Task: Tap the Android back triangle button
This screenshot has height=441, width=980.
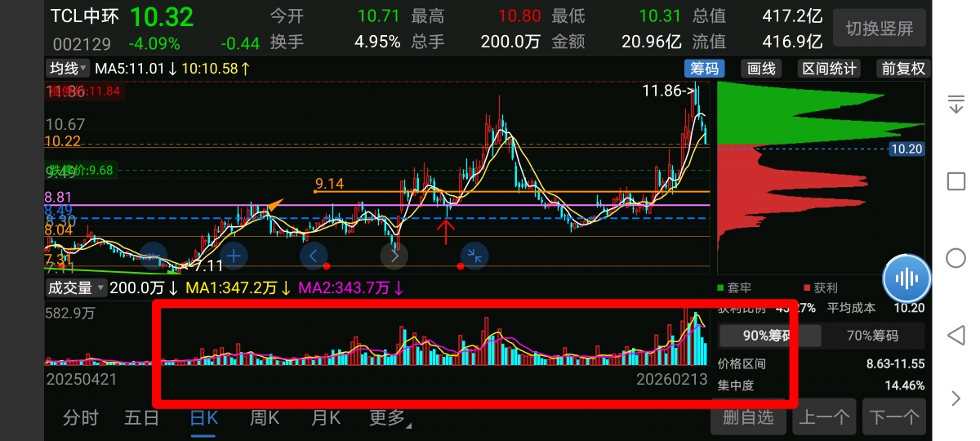Action: (955, 335)
